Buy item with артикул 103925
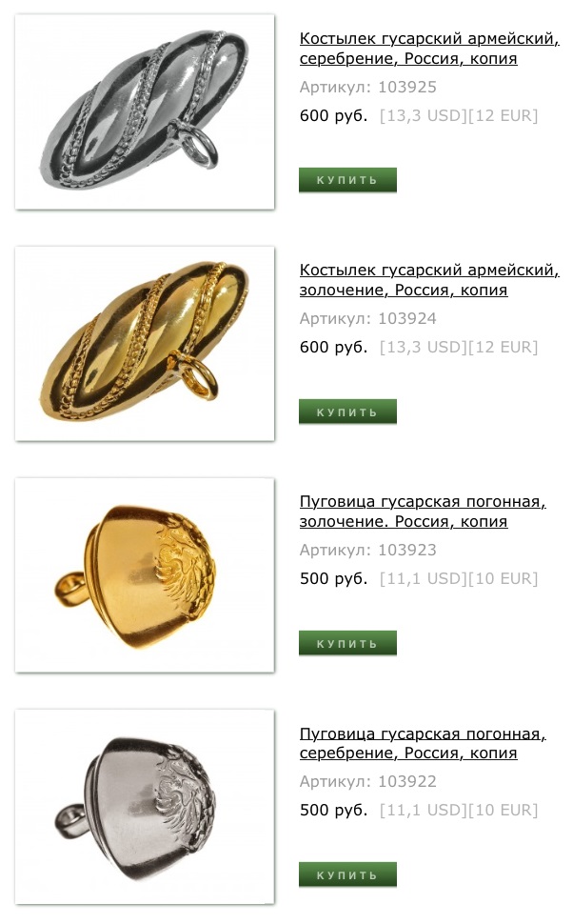 pos(347,180)
